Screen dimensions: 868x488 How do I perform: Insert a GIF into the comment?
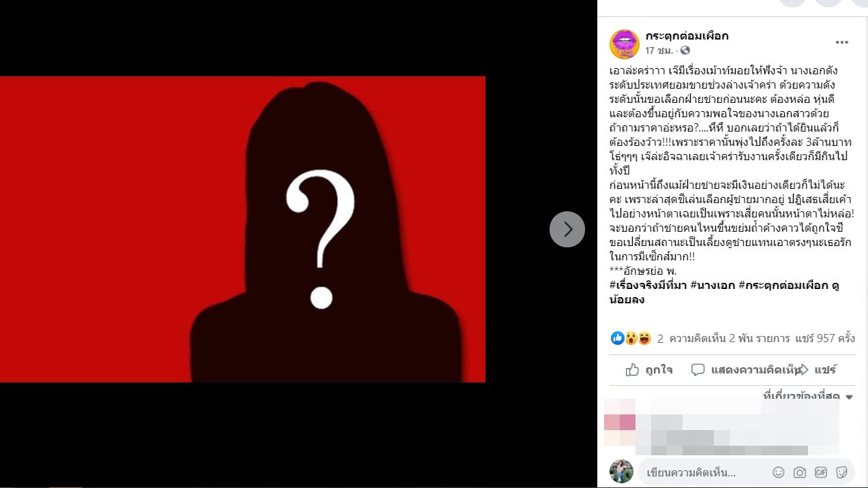(820, 472)
